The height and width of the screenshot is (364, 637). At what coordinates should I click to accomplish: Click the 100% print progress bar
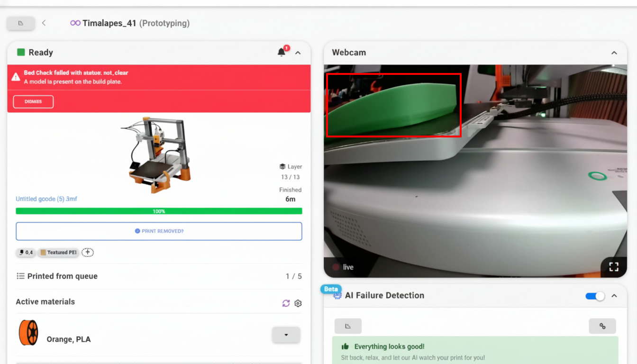(x=159, y=211)
